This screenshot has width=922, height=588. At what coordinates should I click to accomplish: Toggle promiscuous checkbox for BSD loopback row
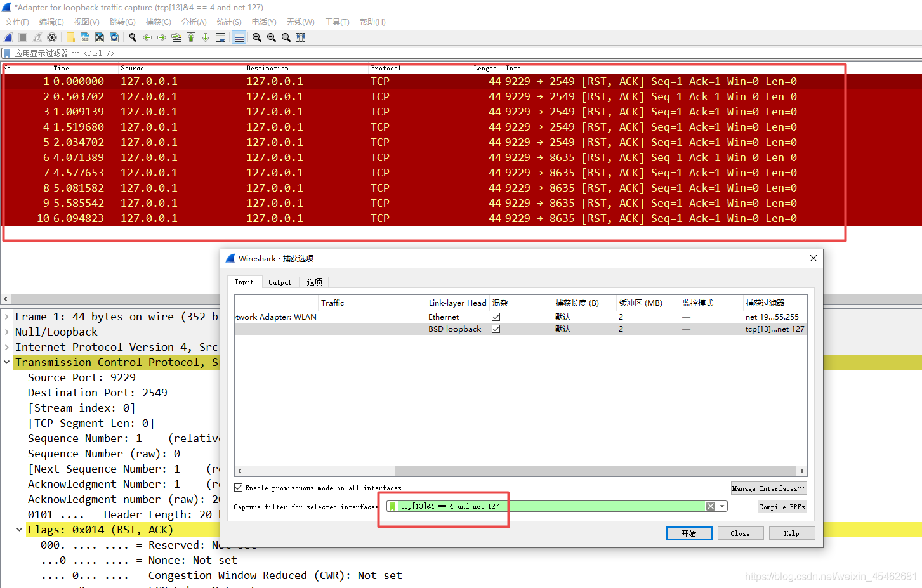496,329
